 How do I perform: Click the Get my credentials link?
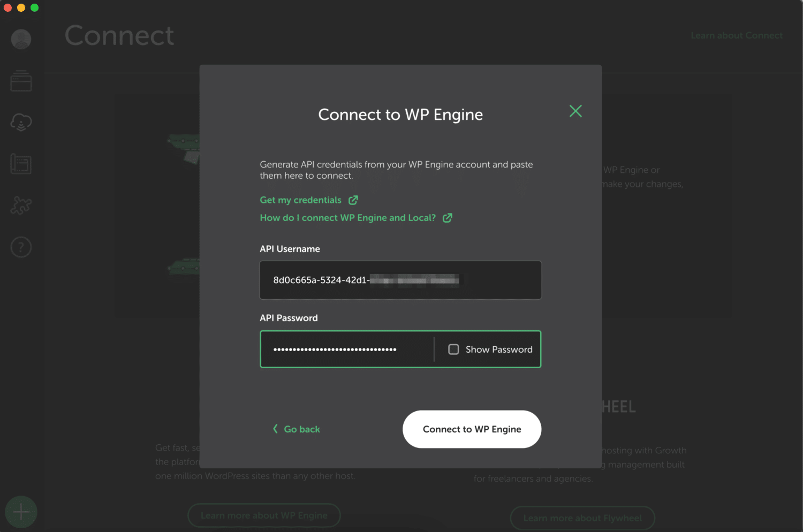[x=300, y=200]
